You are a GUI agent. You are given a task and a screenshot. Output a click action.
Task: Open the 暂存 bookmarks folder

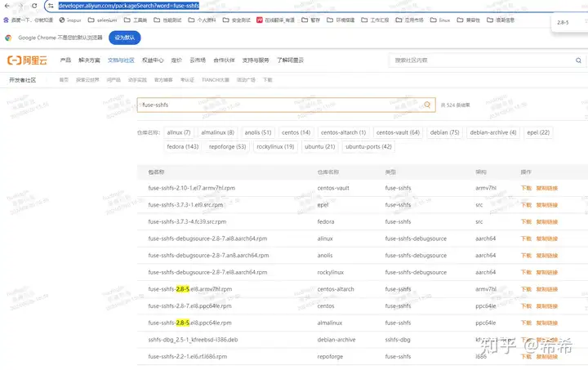click(x=311, y=20)
